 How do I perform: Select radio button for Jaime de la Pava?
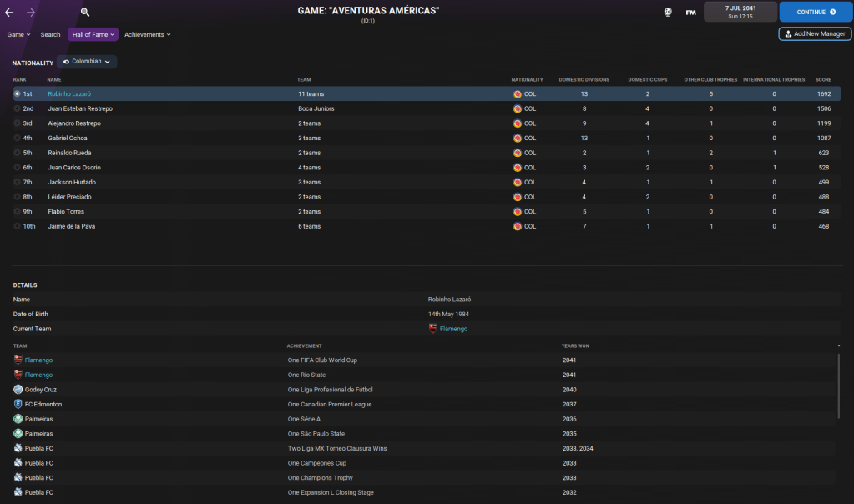coord(17,226)
